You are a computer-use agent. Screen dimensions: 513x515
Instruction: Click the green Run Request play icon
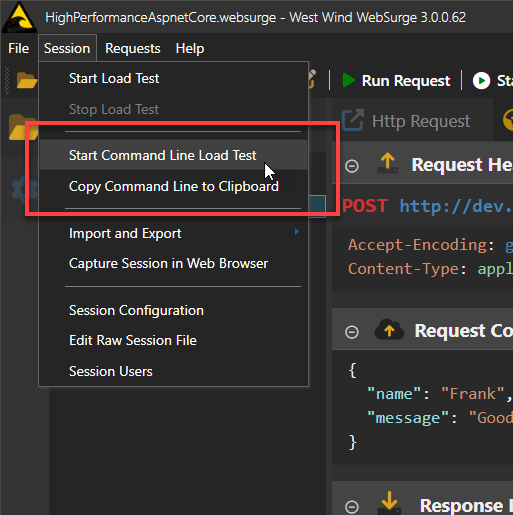pyautogui.click(x=349, y=80)
